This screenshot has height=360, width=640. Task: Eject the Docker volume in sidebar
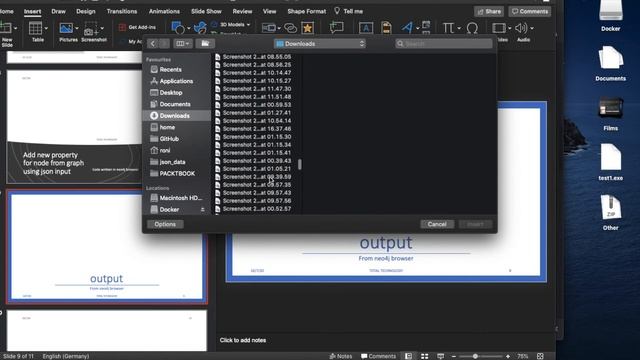click(x=202, y=209)
